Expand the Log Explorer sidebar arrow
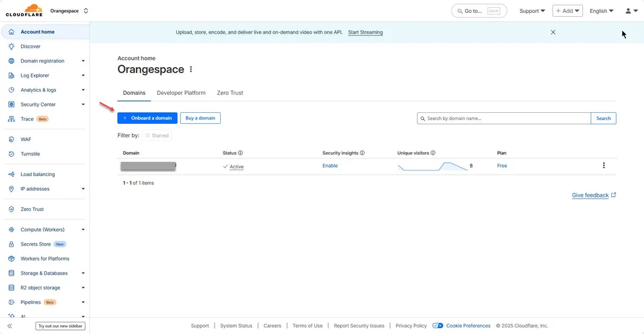 83,75
